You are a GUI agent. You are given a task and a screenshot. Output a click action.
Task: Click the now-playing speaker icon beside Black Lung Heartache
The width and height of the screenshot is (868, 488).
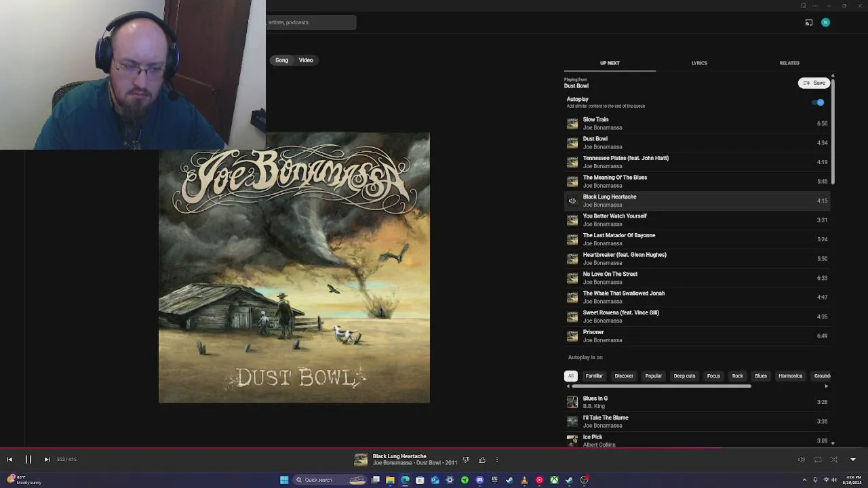[572, 201]
